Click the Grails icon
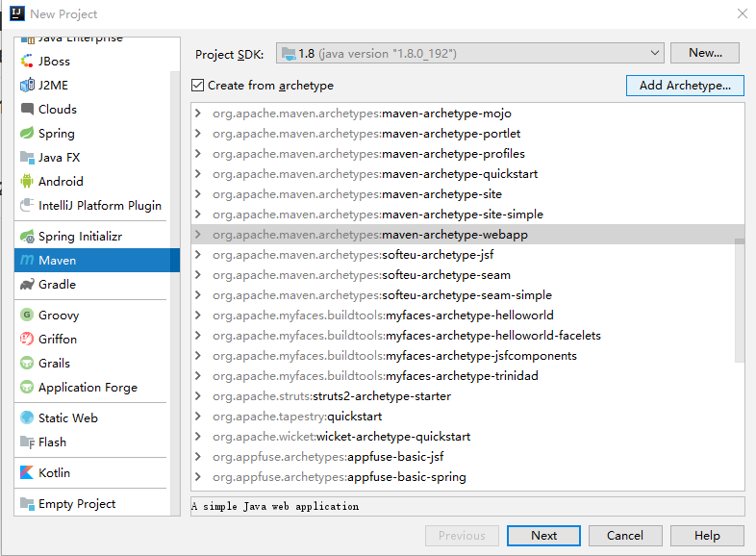756x556 pixels. click(x=27, y=363)
